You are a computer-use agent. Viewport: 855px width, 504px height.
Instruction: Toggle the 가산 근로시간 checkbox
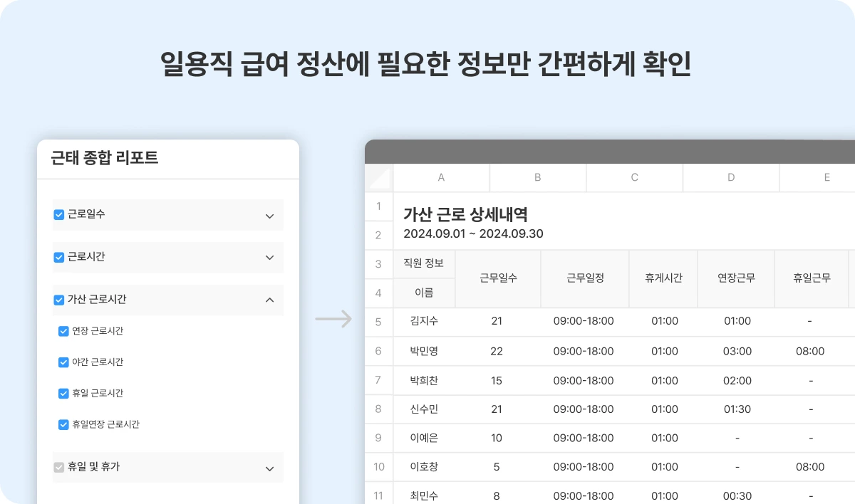click(x=59, y=300)
